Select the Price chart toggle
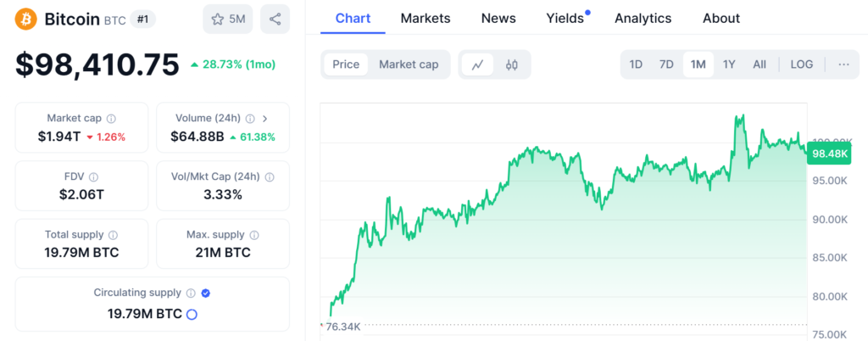868x341 pixels. point(346,64)
